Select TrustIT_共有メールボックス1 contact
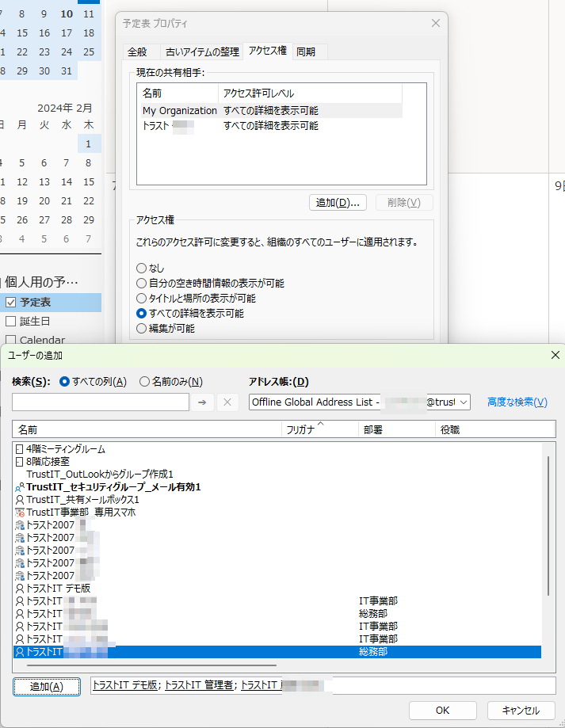Image resolution: width=565 pixels, height=728 pixels. [x=82, y=500]
